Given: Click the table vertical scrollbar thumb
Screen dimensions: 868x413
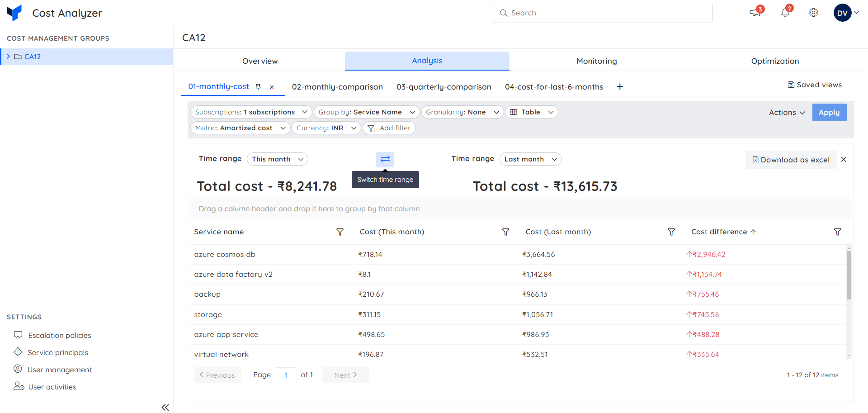Looking at the screenshot, I should tap(849, 275).
